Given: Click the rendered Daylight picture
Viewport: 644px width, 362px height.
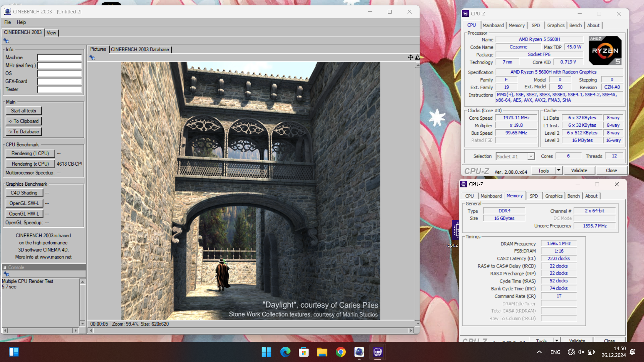Looking at the screenshot, I should tap(251, 190).
